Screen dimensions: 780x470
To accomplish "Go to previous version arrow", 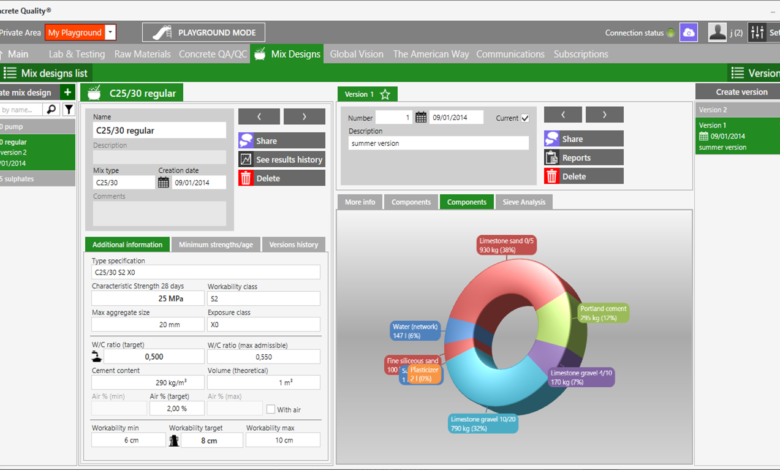I will [x=563, y=114].
